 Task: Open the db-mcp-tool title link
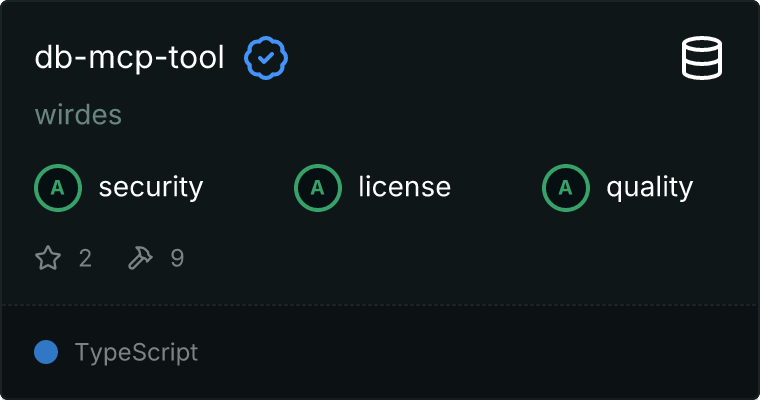[130, 59]
